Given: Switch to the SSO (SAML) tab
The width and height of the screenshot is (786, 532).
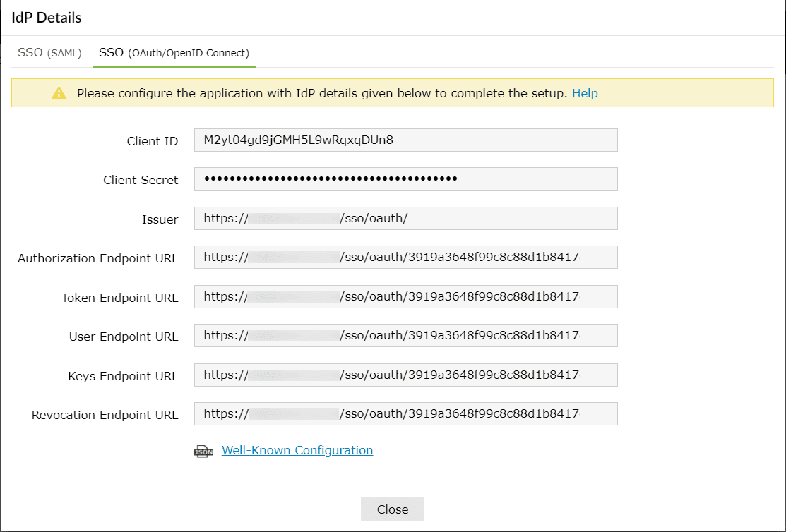Looking at the screenshot, I should coord(49,52).
